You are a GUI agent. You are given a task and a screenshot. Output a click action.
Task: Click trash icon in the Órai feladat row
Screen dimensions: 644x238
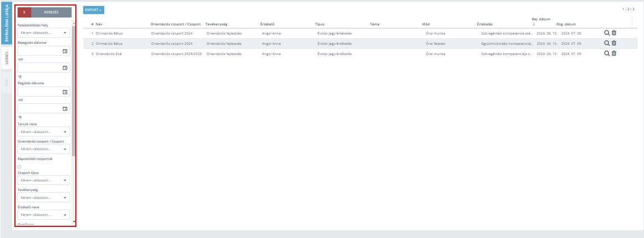point(614,43)
